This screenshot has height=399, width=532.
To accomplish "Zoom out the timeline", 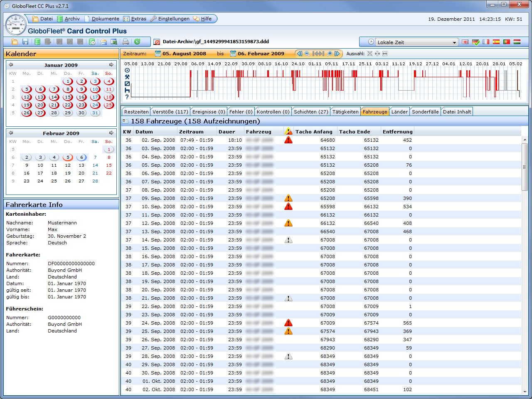I will 307,53.
